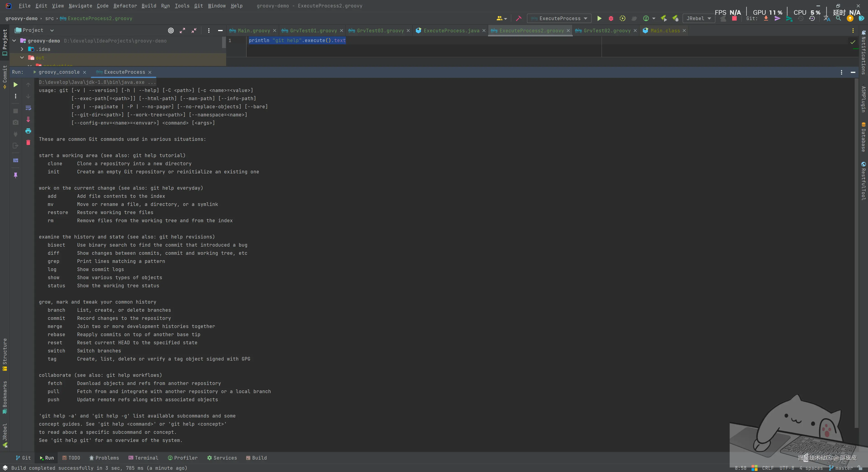
Task: Toggle Pin Tab in Run panel
Action: pos(16,175)
